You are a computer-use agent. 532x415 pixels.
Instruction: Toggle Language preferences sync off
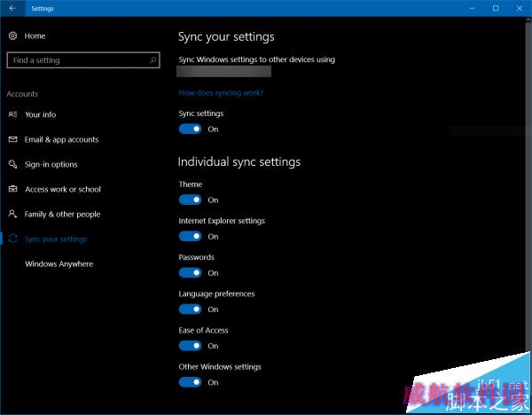190,309
